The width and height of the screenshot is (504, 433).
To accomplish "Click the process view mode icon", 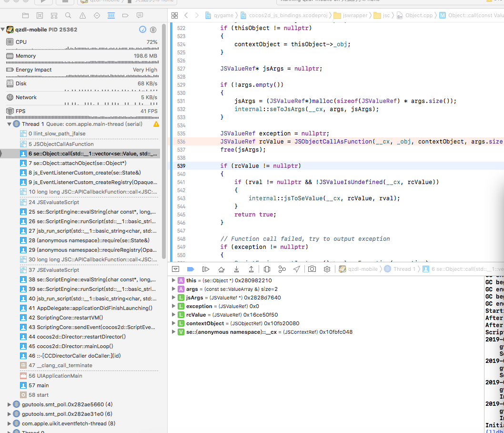I will (x=153, y=30).
